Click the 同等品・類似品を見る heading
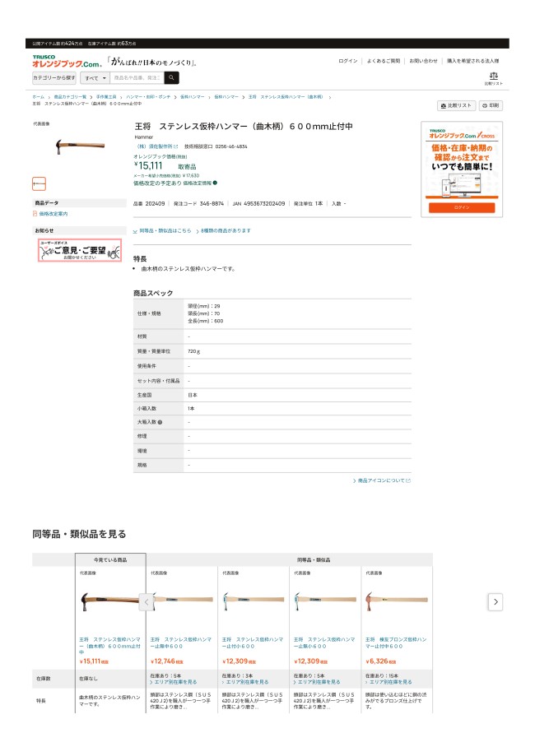This screenshot has width=535, height=756. pyautogui.click(x=79, y=534)
